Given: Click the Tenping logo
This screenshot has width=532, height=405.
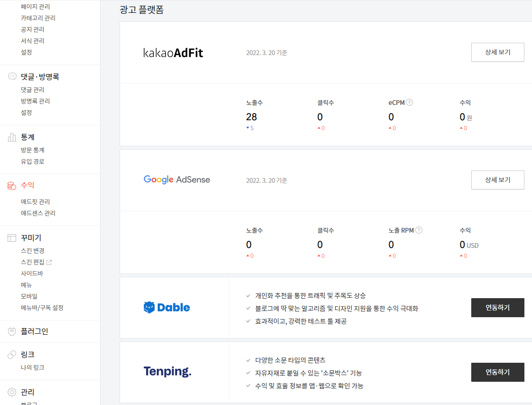Looking at the screenshot, I should 167,372.
